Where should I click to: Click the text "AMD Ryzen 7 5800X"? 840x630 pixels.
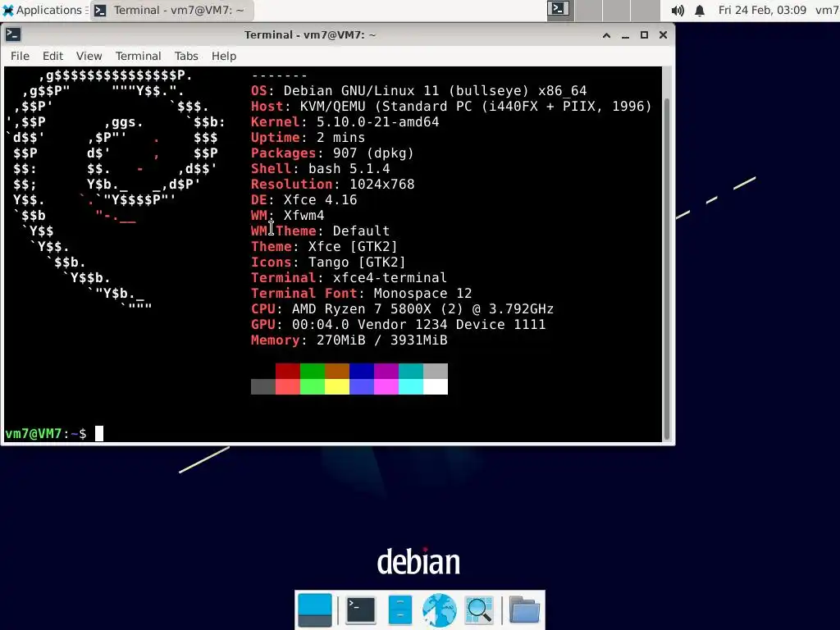click(361, 309)
